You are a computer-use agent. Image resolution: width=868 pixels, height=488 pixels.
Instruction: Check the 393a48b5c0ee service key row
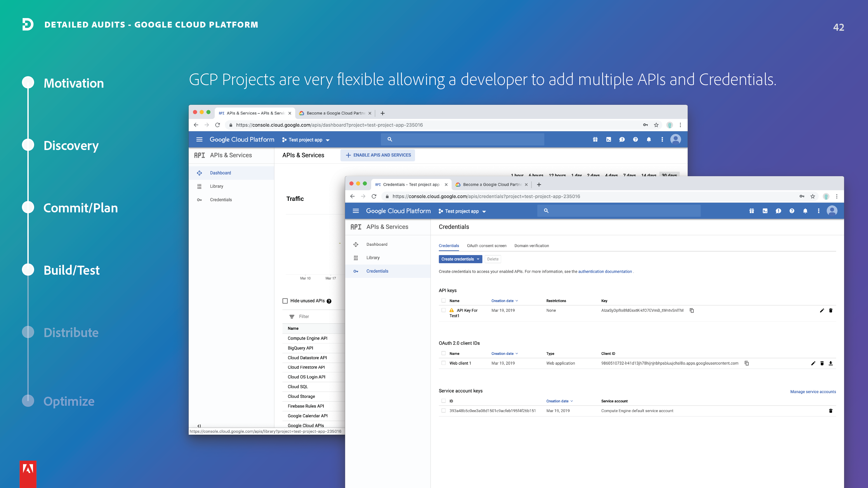point(443,411)
